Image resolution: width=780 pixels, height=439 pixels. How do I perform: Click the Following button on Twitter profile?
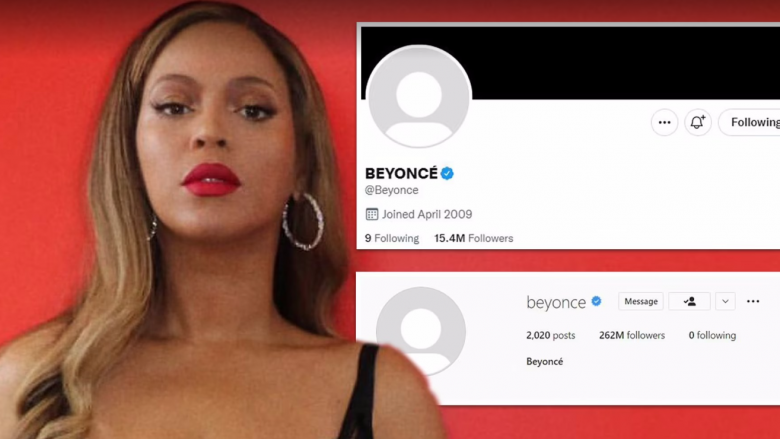point(750,122)
